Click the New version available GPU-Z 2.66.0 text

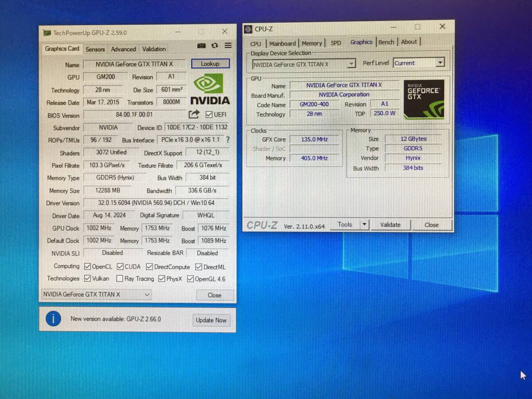click(x=116, y=319)
